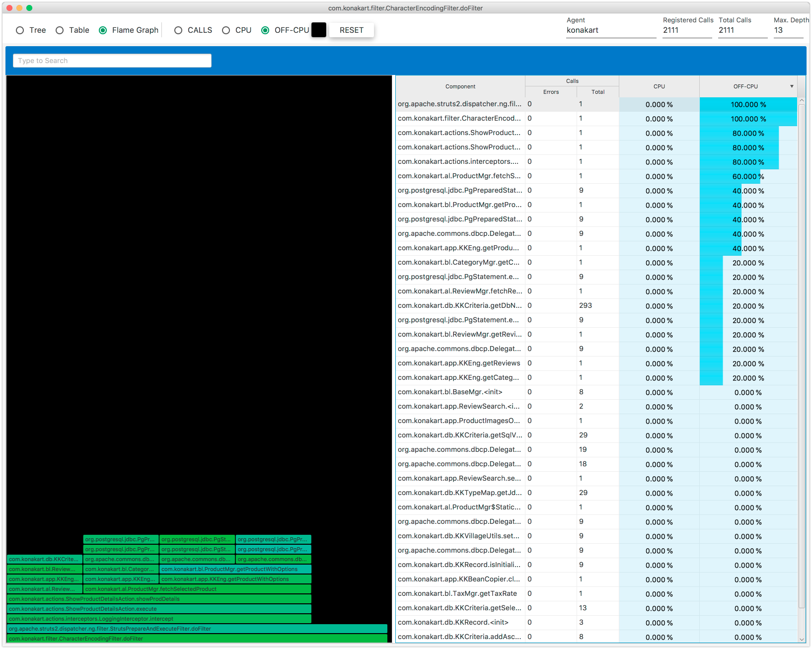Select the LoggingInterceptor.intercept flame bar
This screenshot has width=812, height=649.
click(x=159, y=619)
